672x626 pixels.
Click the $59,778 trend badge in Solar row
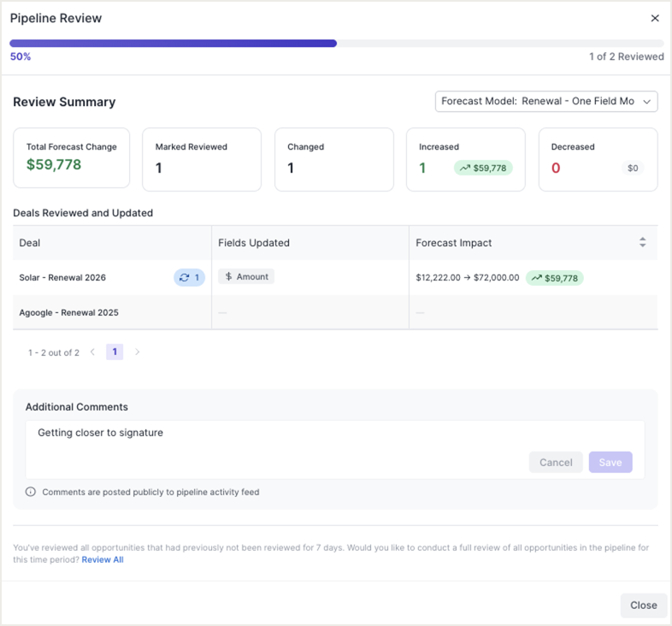pos(554,278)
